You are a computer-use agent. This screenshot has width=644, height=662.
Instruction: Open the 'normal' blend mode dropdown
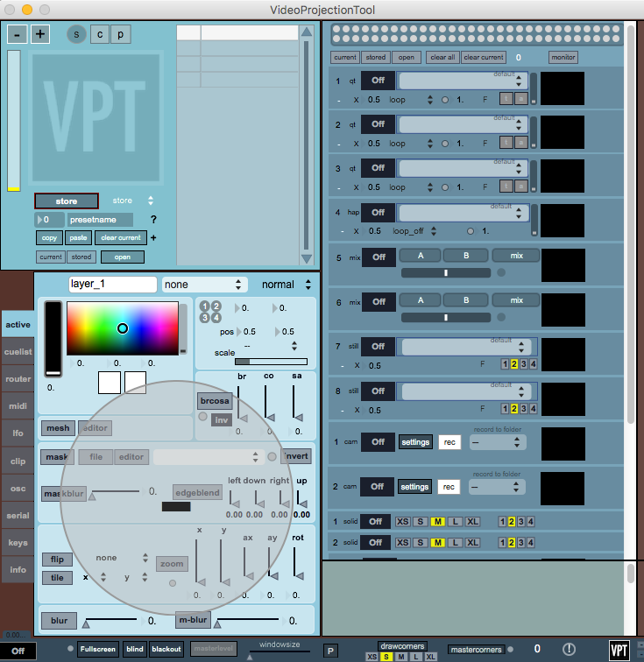tap(287, 285)
